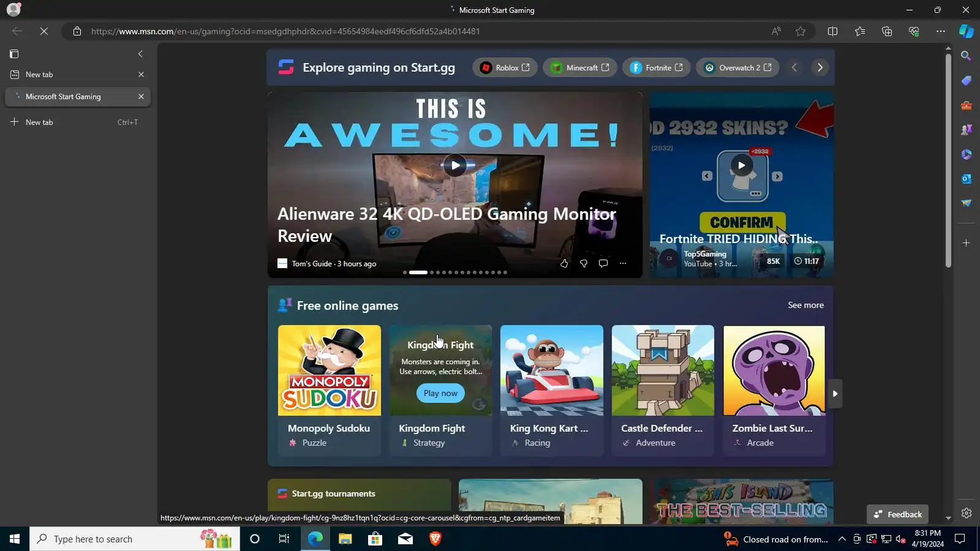980x551 pixels.
Task: Open a New tab with the plus button
Action: 78,122
